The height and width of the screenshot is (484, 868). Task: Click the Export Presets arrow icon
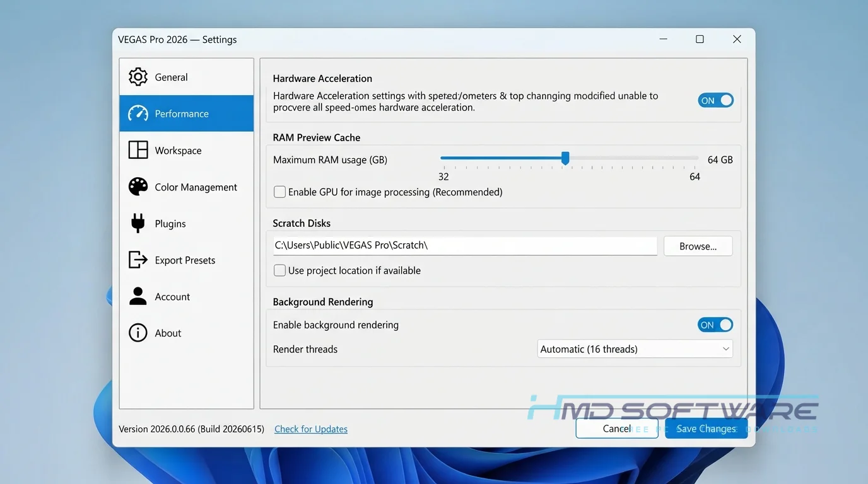tap(138, 260)
